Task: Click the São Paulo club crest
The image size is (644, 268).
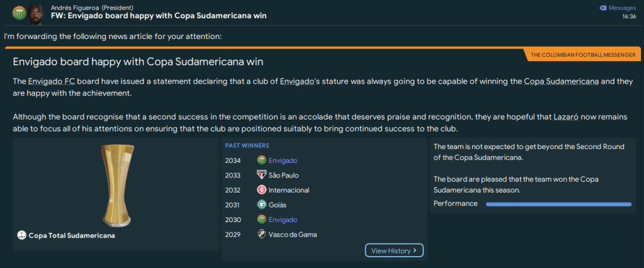Action: coord(262,175)
